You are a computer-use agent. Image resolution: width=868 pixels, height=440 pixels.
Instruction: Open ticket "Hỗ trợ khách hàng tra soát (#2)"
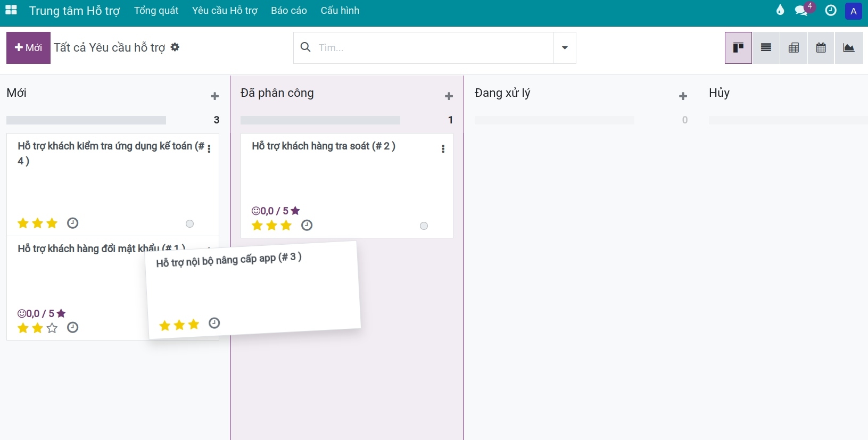pyautogui.click(x=324, y=146)
